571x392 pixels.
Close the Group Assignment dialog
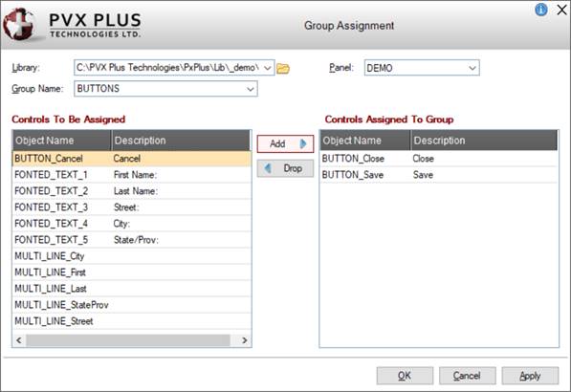pyautogui.click(x=562, y=10)
